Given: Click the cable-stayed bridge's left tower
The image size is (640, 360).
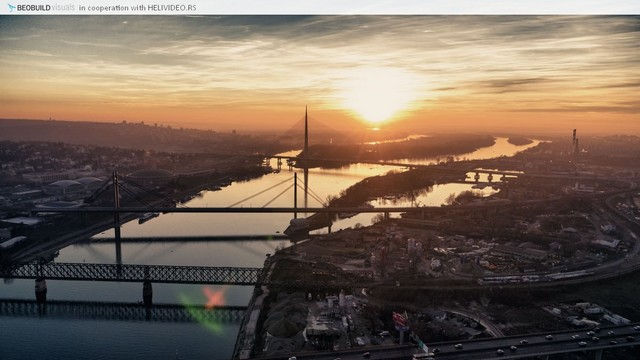Looking at the screenshot, I should tap(117, 212).
